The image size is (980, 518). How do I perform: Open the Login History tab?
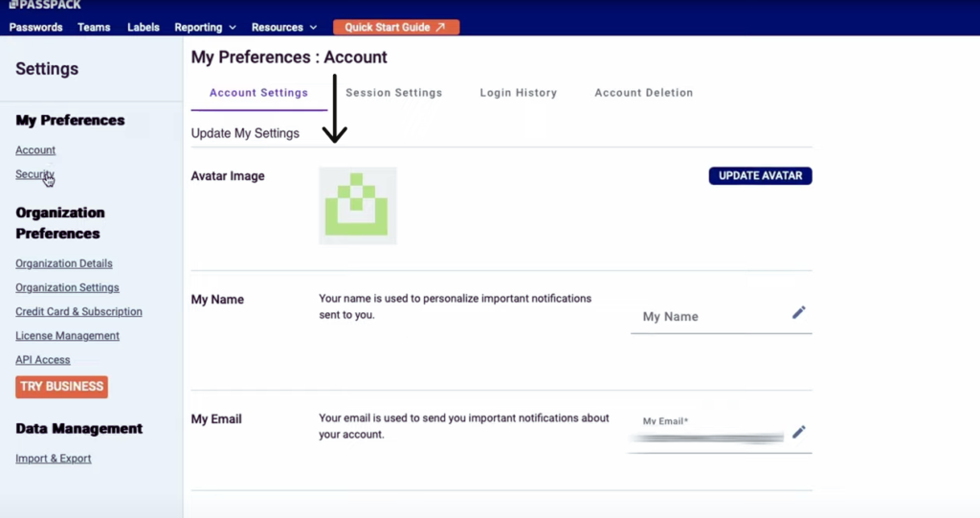click(518, 93)
